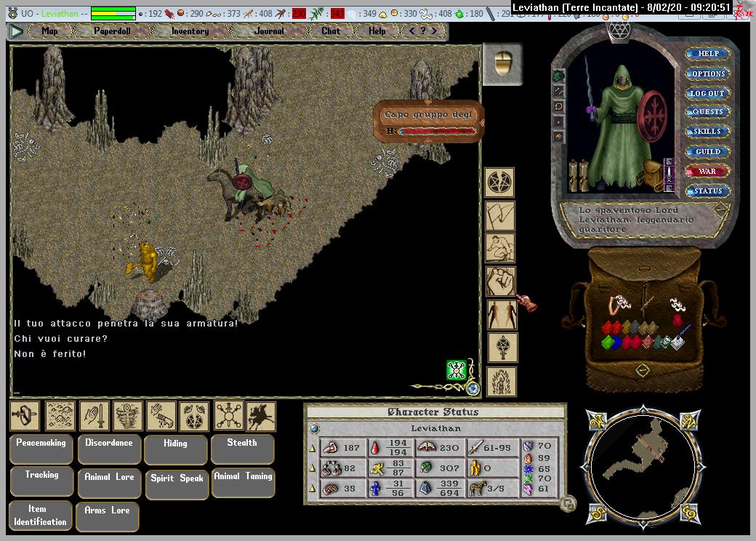The height and width of the screenshot is (541, 756).
Task: Use the Stealth skill button
Action: click(242, 449)
